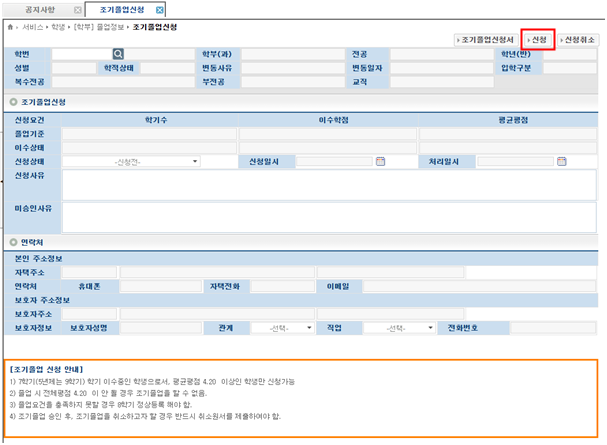This screenshot has height=445, width=607.
Task: Collapse the 연락처 section header icon
Action: [x=12, y=242]
